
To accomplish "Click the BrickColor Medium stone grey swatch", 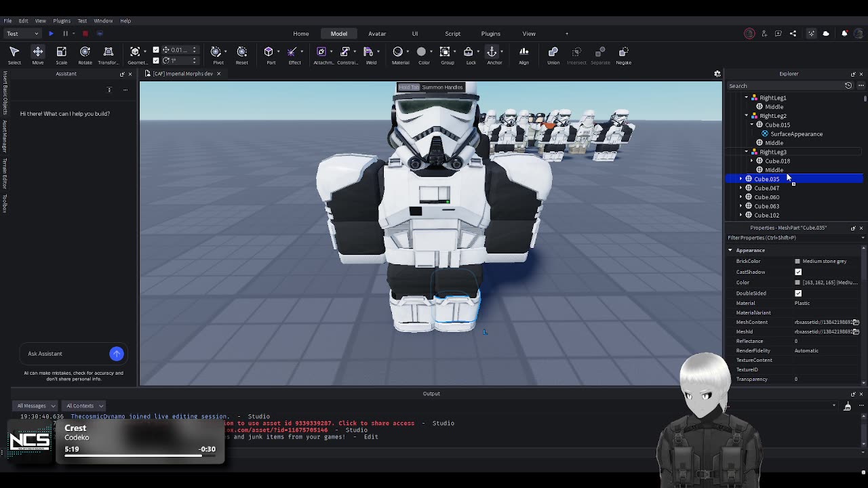I will tap(797, 261).
